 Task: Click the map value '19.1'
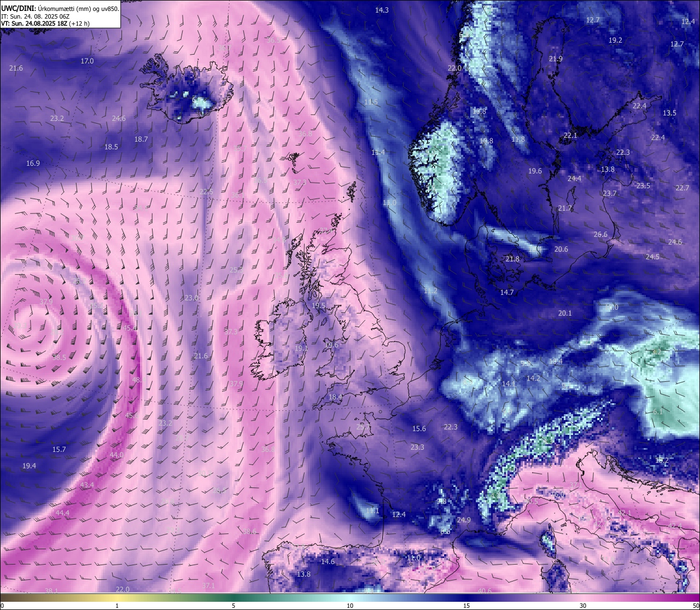tap(301, 348)
